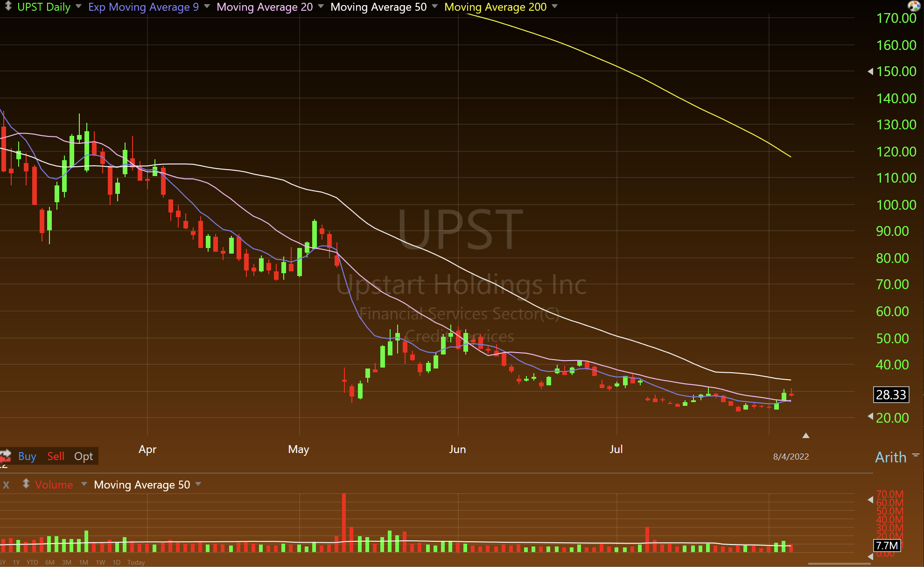Expand the Moving Average 20 dropdown arrow
The height and width of the screenshot is (567, 924).
pos(321,7)
